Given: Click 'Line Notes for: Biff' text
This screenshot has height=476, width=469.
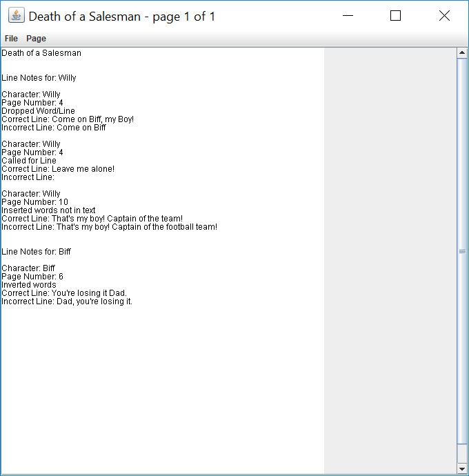Looking at the screenshot, I should coord(36,252).
